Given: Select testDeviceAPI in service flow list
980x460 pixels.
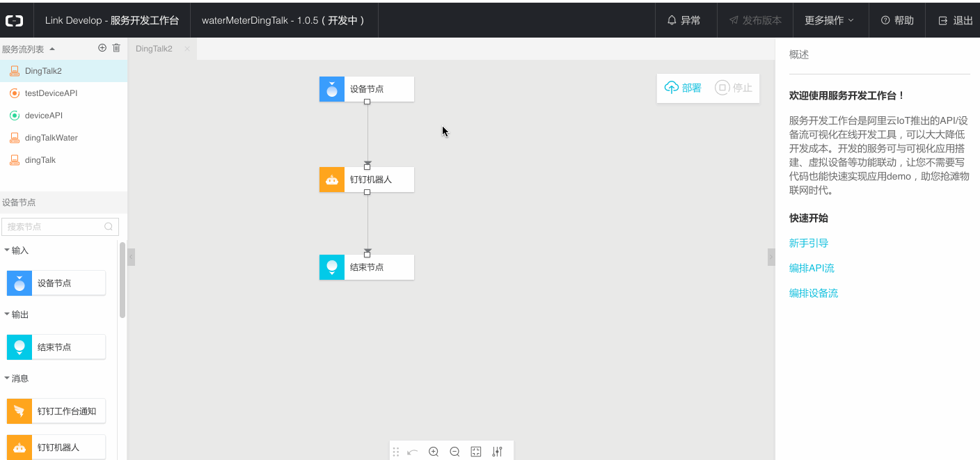Looking at the screenshot, I should [x=63, y=93].
